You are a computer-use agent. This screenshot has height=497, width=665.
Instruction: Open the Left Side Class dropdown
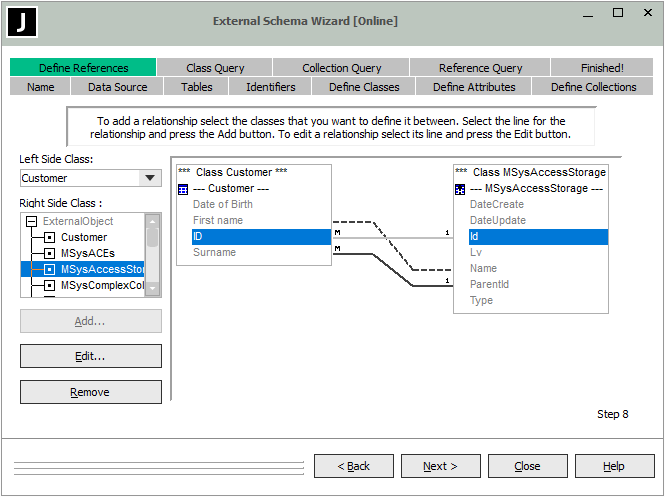coord(150,178)
